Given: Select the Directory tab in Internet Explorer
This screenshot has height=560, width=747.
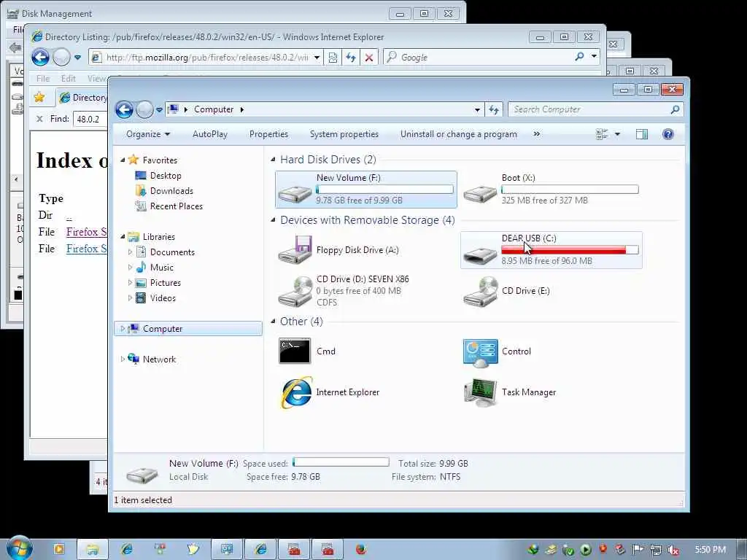Looking at the screenshot, I should click(82, 98).
